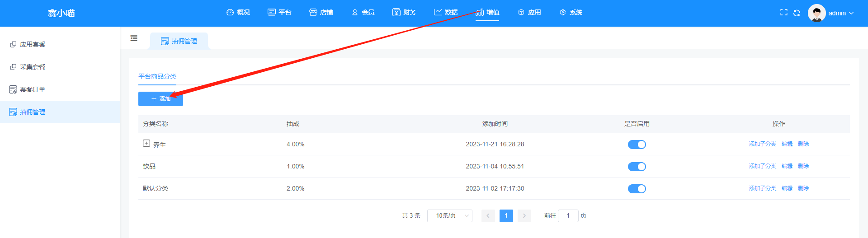Select the 平台商品分类 tab

[x=157, y=76]
